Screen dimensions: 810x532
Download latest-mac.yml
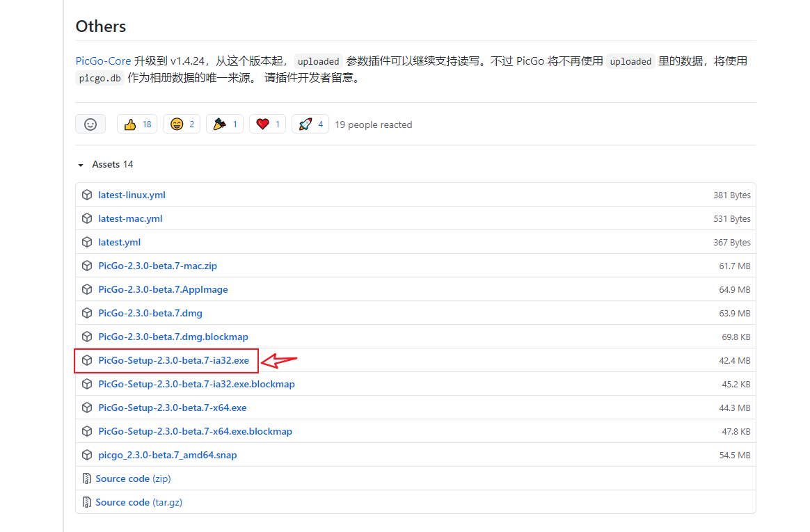click(130, 219)
